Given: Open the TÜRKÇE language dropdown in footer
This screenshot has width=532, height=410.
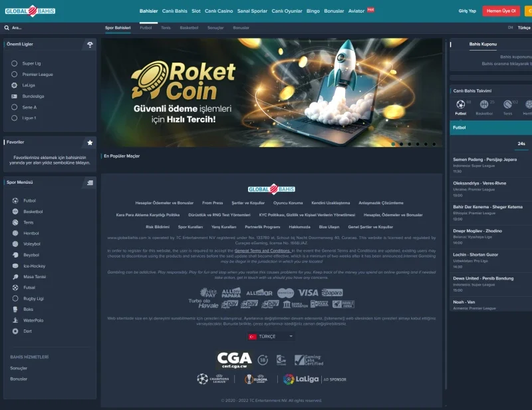Looking at the screenshot, I should tap(271, 337).
